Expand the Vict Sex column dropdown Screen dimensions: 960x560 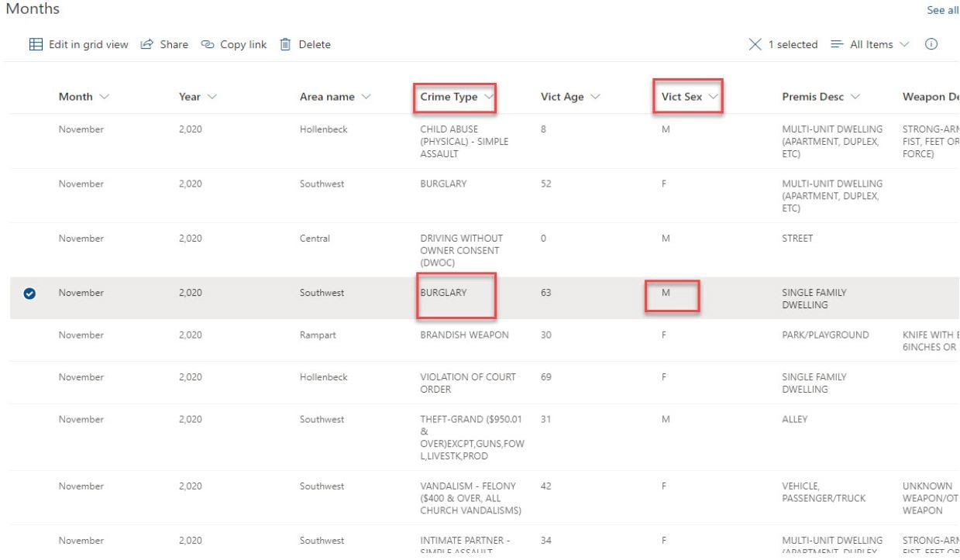[713, 97]
